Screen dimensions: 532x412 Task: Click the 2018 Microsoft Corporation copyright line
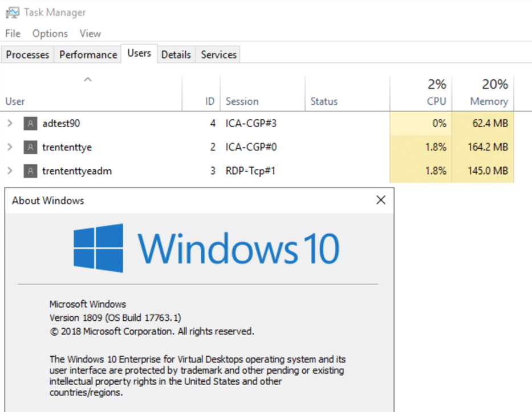coord(152,331)
